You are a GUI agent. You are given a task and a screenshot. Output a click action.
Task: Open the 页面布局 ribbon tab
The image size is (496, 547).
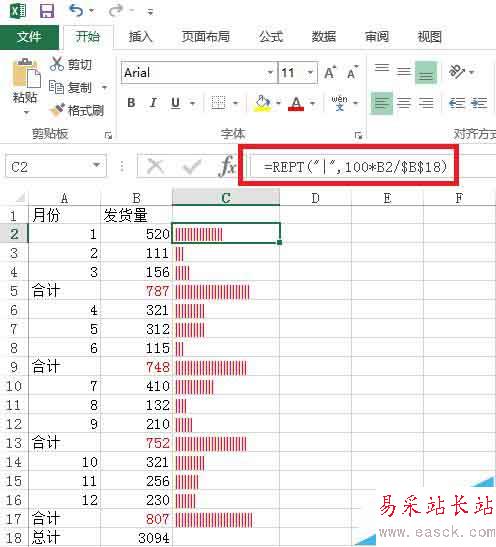pos(206,37)
